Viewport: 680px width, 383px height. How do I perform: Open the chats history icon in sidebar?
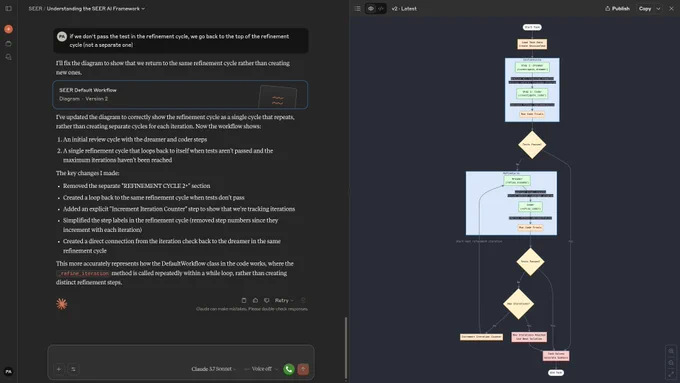pyautogui.click(x=8, y=57)
